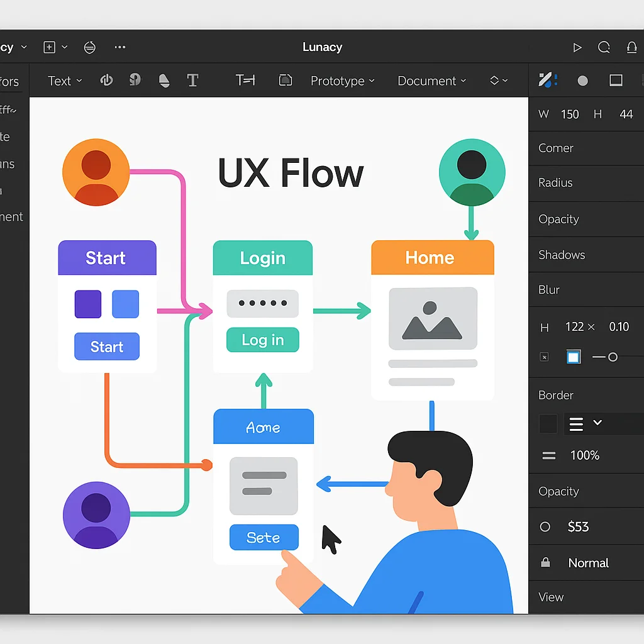Click the blue border color swatch
The height and width of the screenshot is (644, 644).
573,357
